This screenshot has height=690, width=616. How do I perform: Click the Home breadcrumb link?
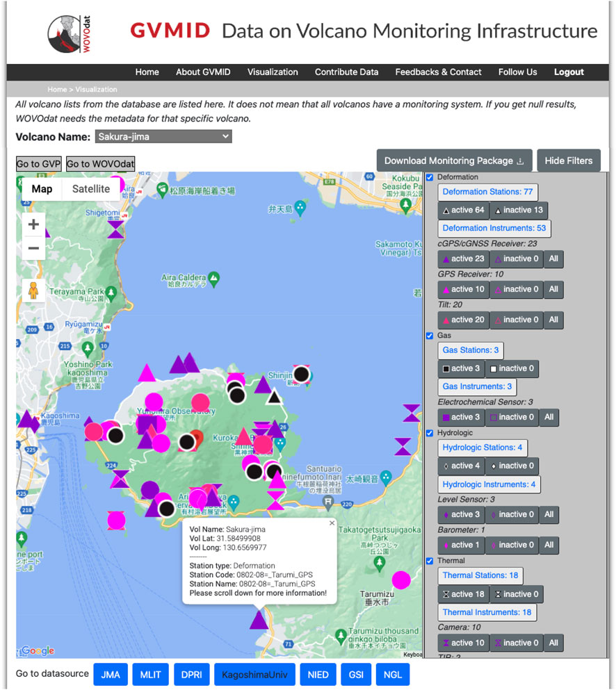(57, 90)
